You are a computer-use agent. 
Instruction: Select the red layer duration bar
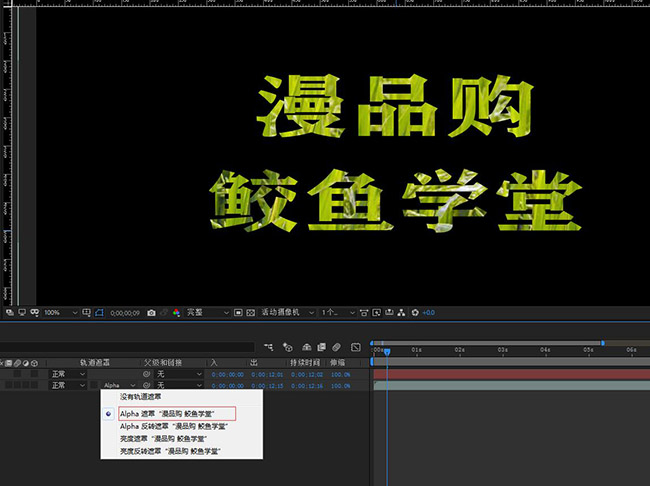[512, 374]
